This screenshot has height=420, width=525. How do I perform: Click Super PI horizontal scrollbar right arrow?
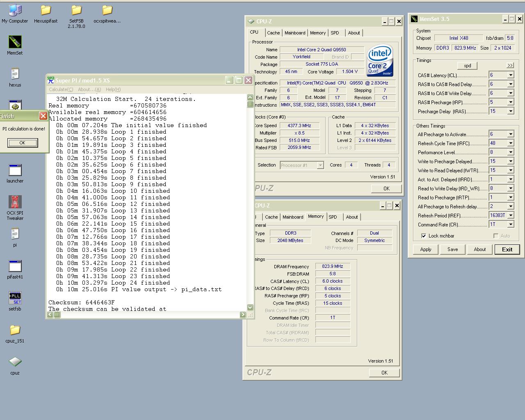243,315
